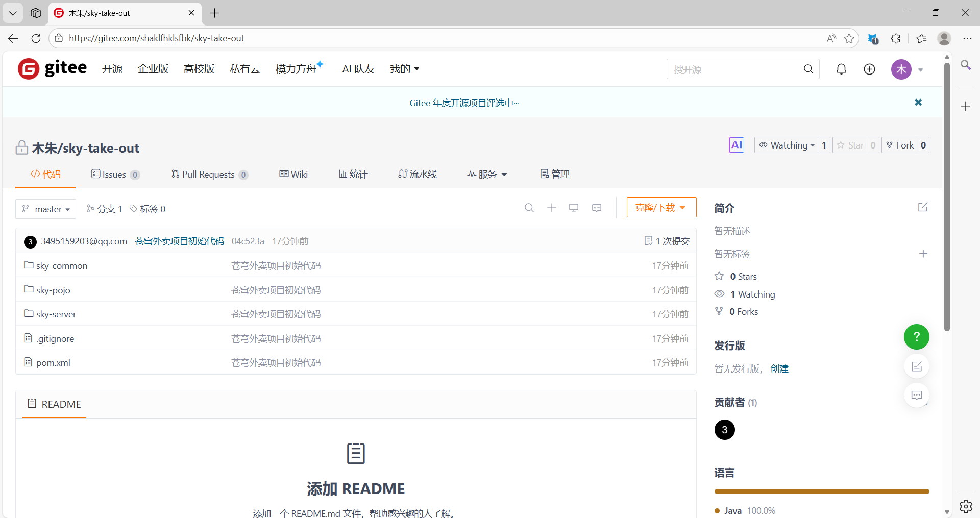
Task: Click the notification bell icon
Action: point(841,69)
